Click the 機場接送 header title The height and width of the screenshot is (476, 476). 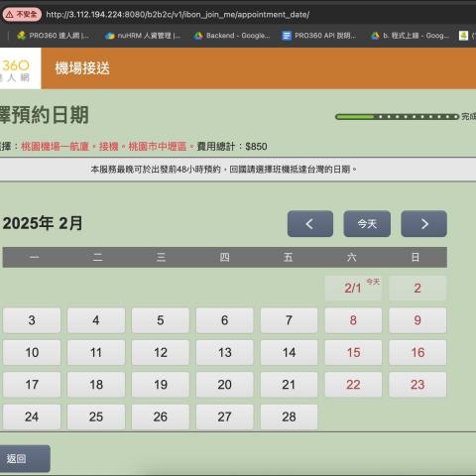point(82,68)
